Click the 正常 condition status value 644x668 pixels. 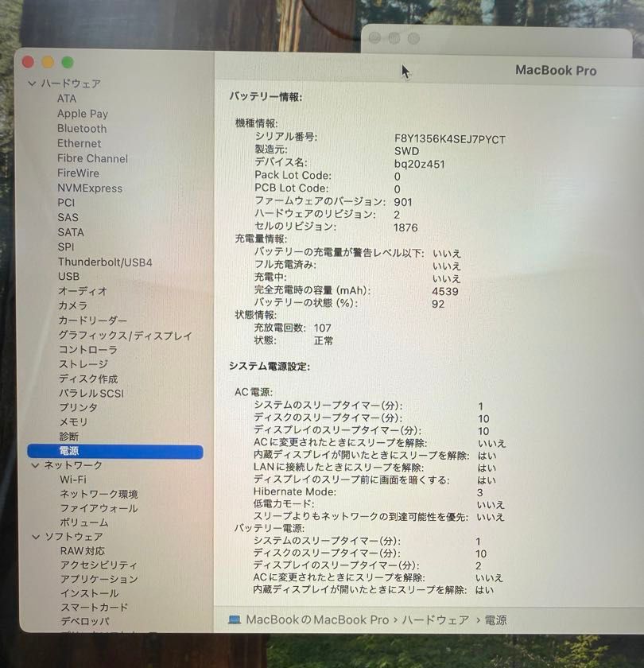pos(324,341)
